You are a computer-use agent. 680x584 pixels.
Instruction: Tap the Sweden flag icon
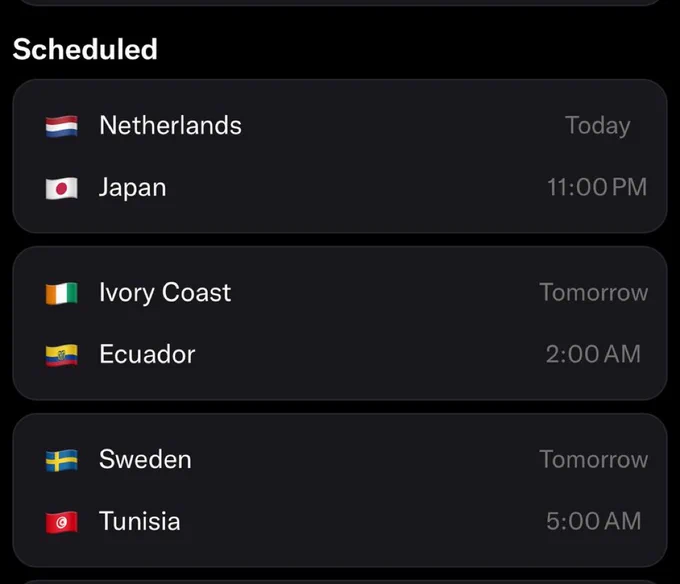(62, 460)
